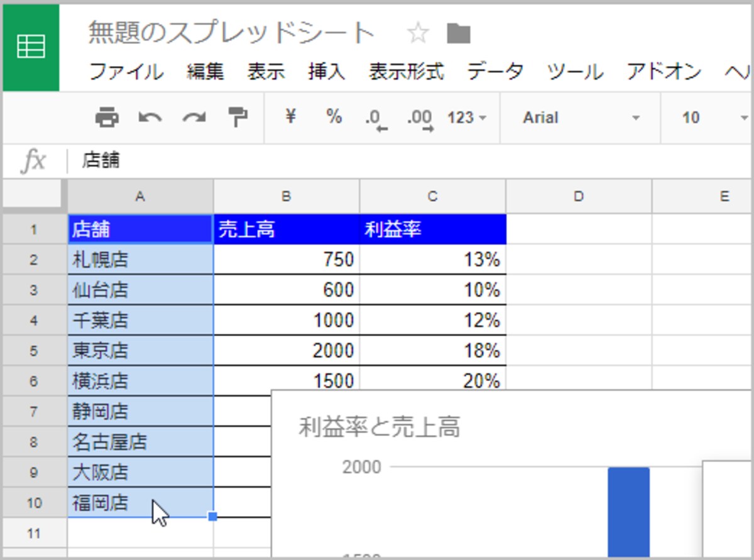Click the chart title 利益率と売上高

click(380, 427)
